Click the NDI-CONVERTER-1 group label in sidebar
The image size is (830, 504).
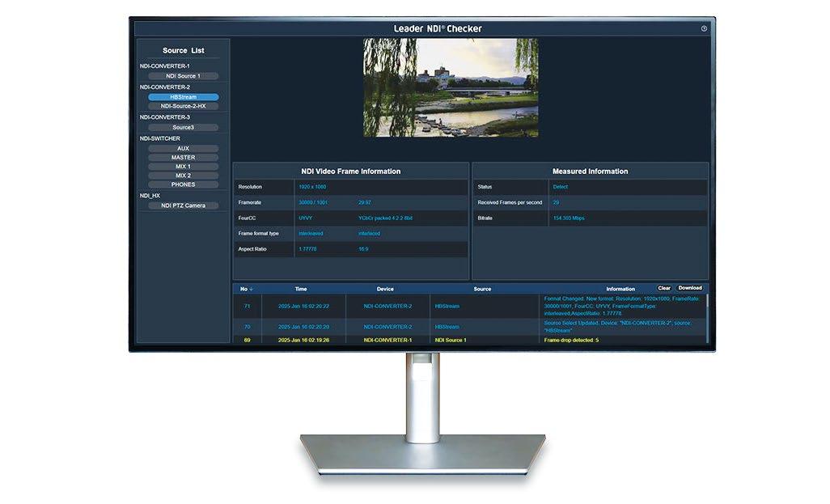tap(164, 66)
